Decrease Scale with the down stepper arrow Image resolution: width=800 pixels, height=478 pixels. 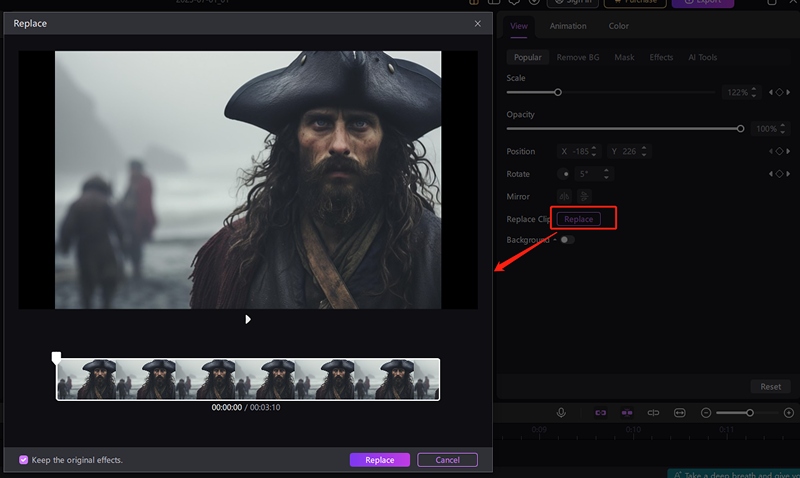754,95
